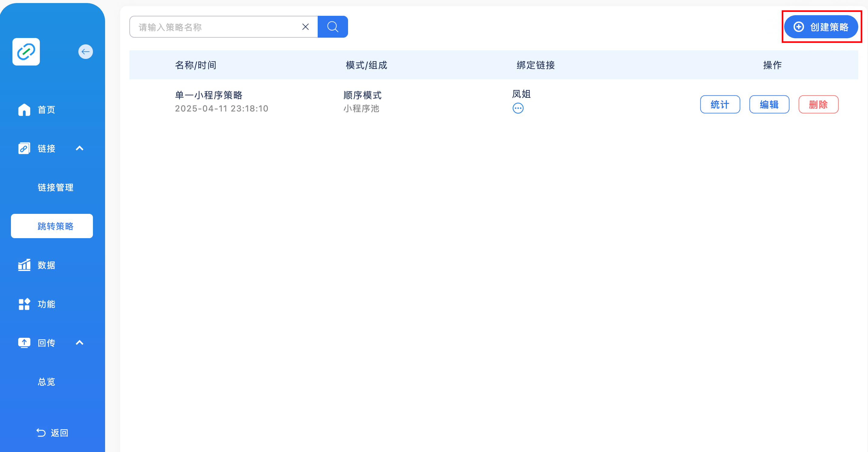Click the bound link 凤姐
The image size is (868, 452).
521,94
